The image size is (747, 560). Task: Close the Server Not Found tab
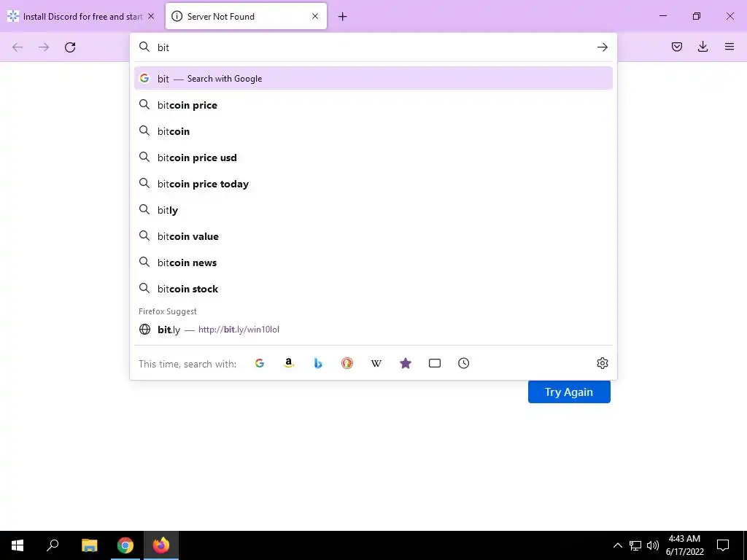coord(315,16)
